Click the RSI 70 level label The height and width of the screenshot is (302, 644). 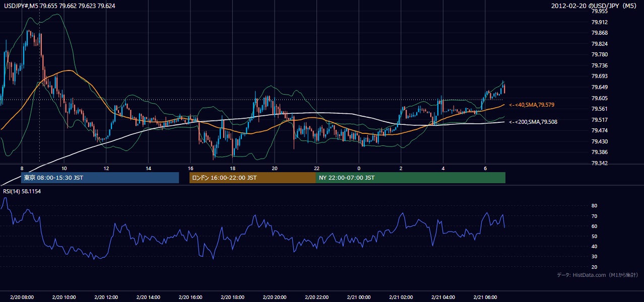pyautogui.click(x=594, y=216)
